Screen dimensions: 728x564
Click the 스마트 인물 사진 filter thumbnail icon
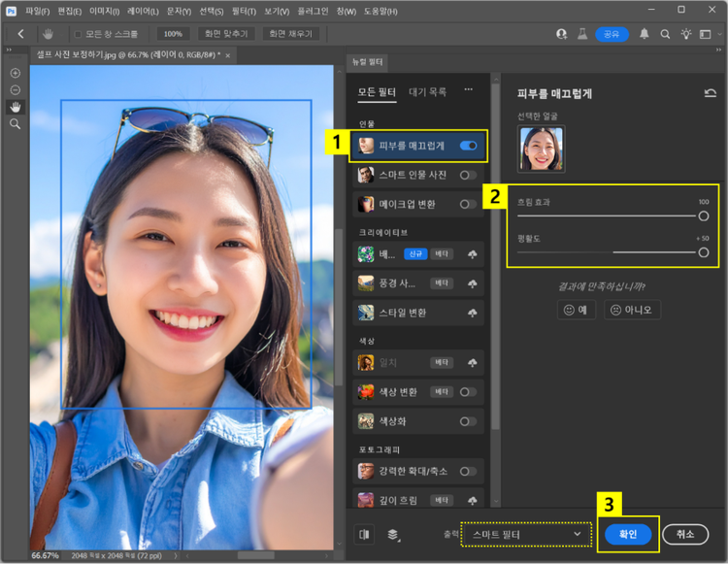click(x=366, y=175)
